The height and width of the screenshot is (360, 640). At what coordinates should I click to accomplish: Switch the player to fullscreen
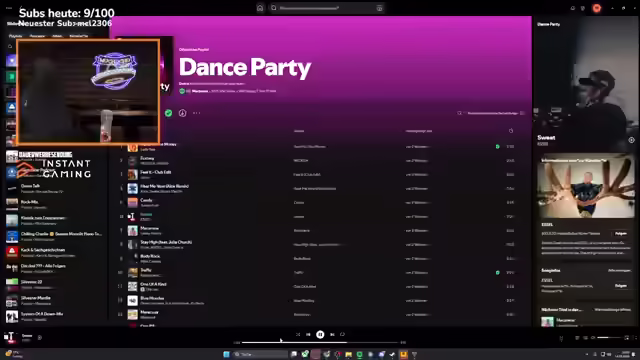635,338
